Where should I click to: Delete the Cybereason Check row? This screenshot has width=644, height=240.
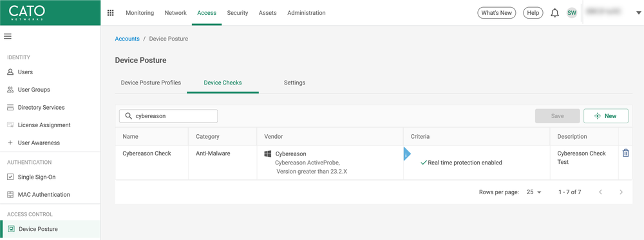(625, 153)
